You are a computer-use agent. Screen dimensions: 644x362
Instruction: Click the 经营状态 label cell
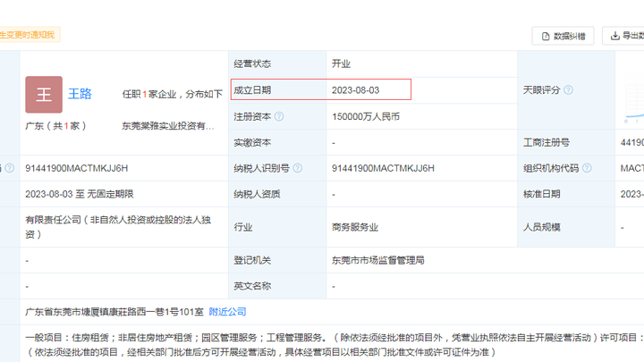277,64
